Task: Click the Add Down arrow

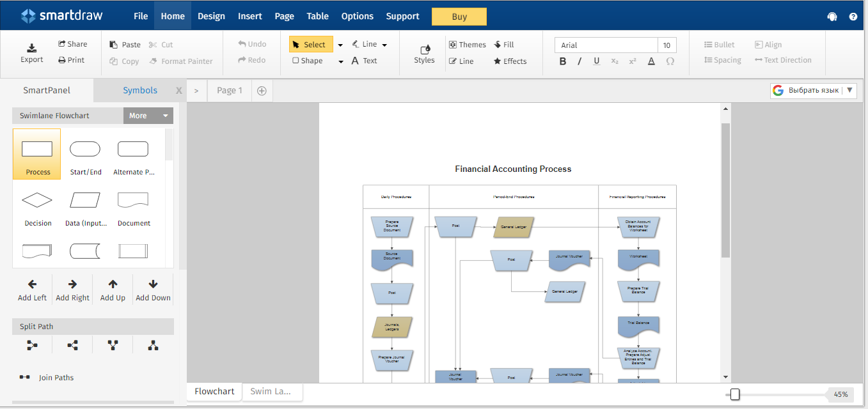Action: (x=153, y=284)
